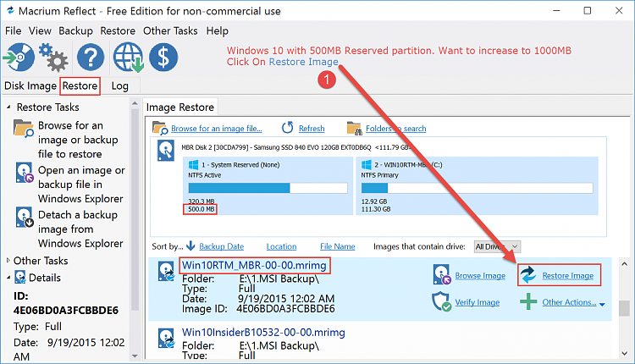Click the left panel scrollbar up arrow

(x=135, y=103)
